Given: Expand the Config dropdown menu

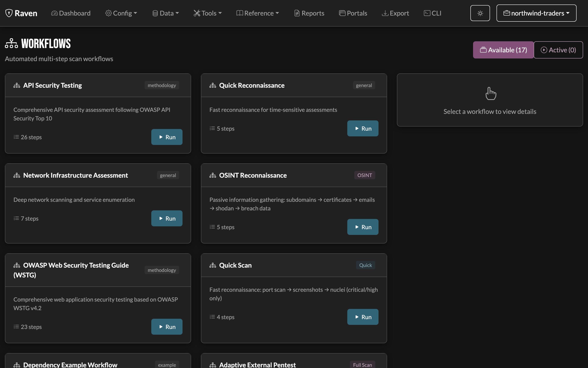Looking at the screenshot, I should pos(121,13).
